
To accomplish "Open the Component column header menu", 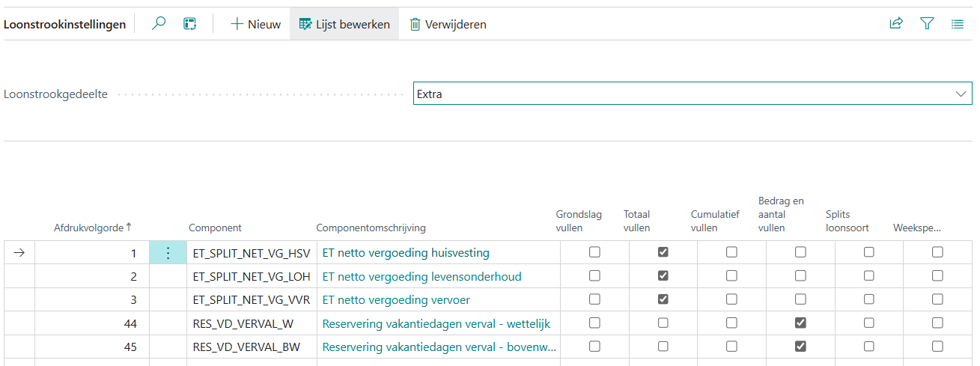I will tap(215, 228).
